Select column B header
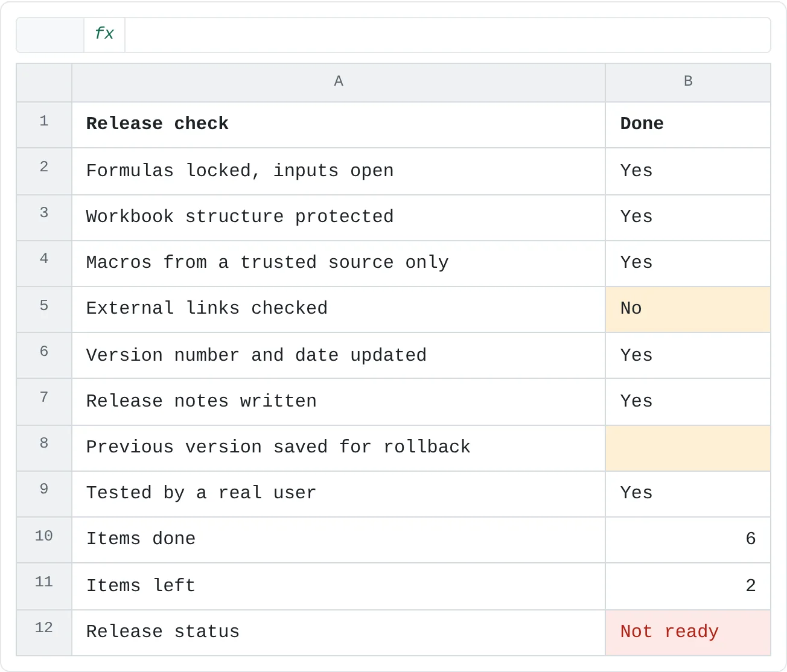Image resolution: width=787 pixels, height=672 pixels. pos(688,82)
